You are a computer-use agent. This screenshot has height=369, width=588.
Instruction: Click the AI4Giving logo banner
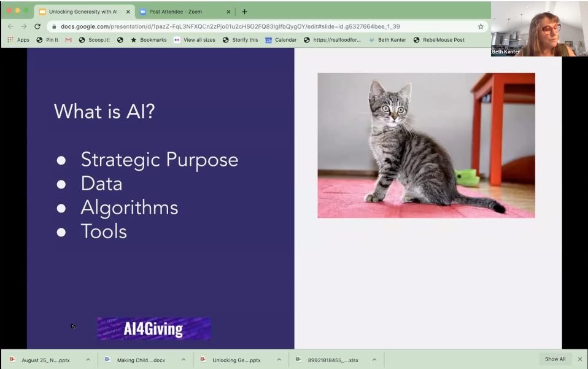point(153,329)
